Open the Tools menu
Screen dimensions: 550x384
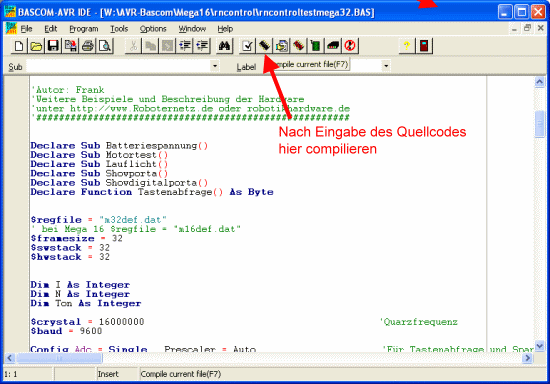(119, 29)
